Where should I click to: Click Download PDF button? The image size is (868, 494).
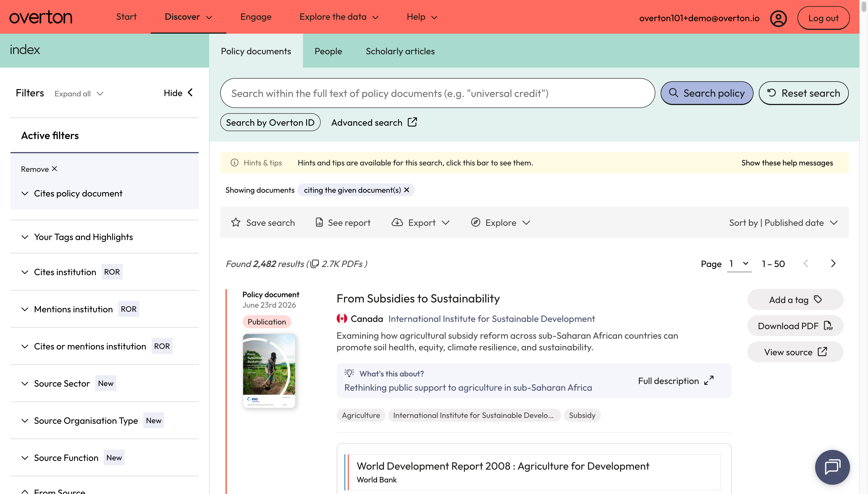(795, 326)
